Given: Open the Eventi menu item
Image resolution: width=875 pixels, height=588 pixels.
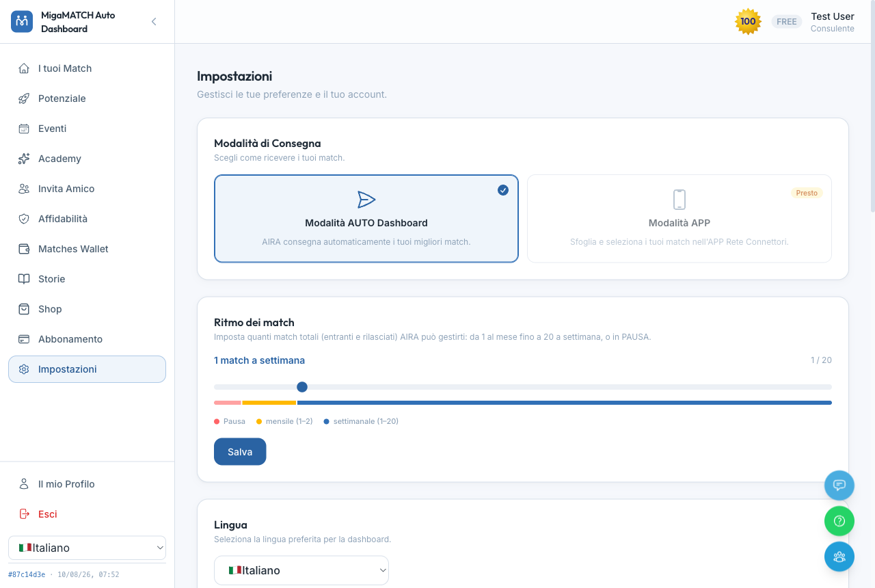Looking at the screenshot, I should click(x=87, y=129).
